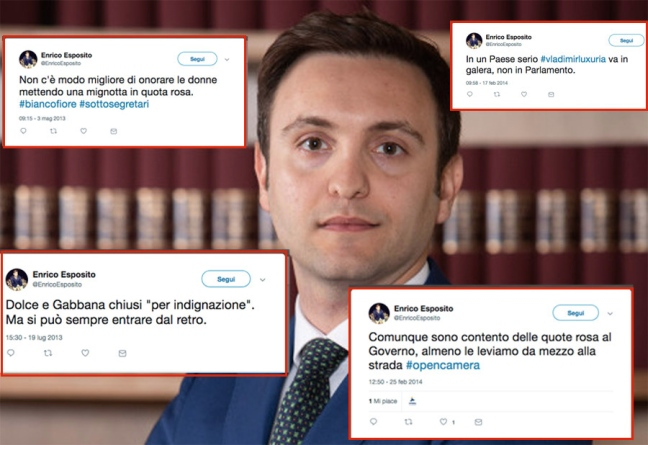Image resolution: width=648 pixels, height=450 pixels.
Task: Open the #vladimirluxuria hashtag
Action: click(573, 59)
